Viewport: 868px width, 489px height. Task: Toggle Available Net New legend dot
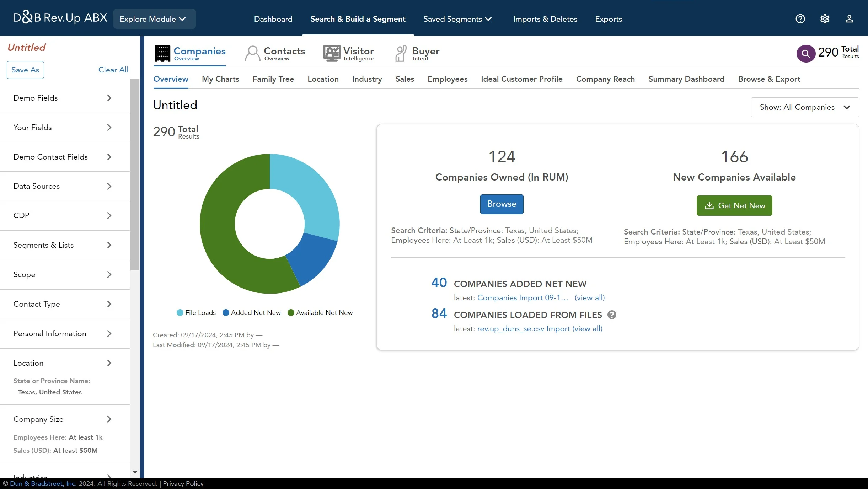pyautogui.click(x=291, y=312)
